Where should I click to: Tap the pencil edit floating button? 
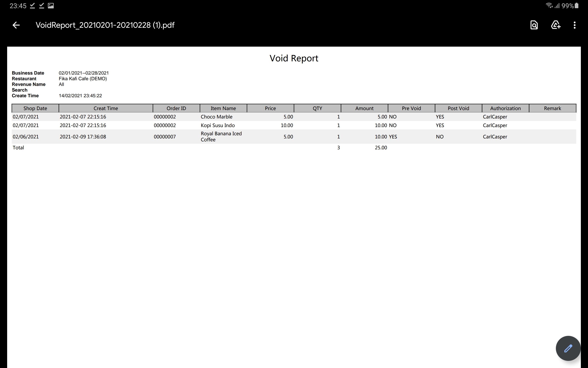click(x=568, y=348)
